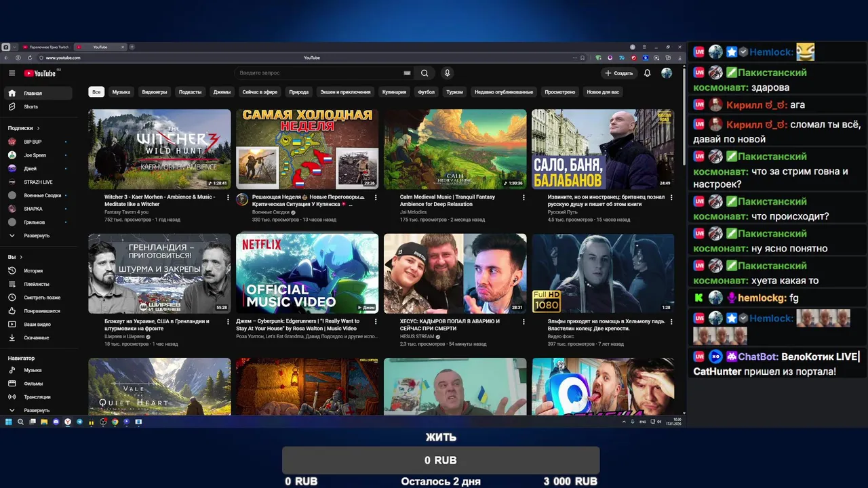This screenshot has height=488, width=868.
Task: Open the on-screen keyboard icon in search box
Action: click(x=407, y=73)
